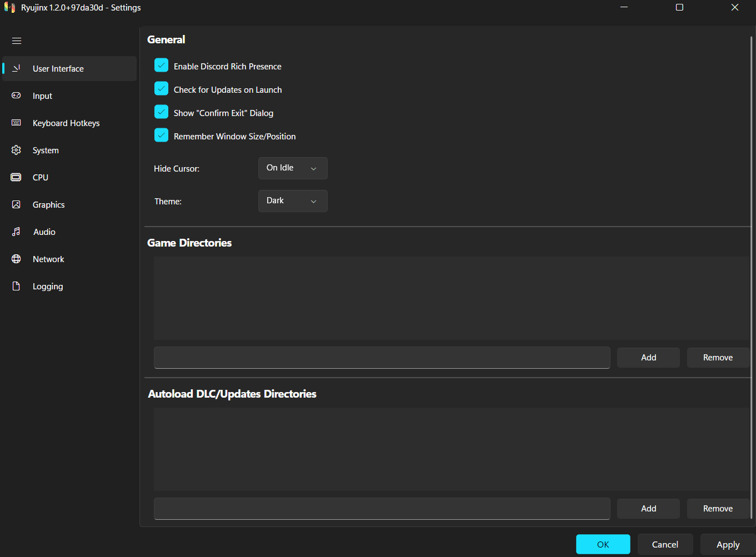Image resolution: width=756 pixels, height=557 pixels.
Task: Click the Input gamepad icon
Action: tap(16, 96)
